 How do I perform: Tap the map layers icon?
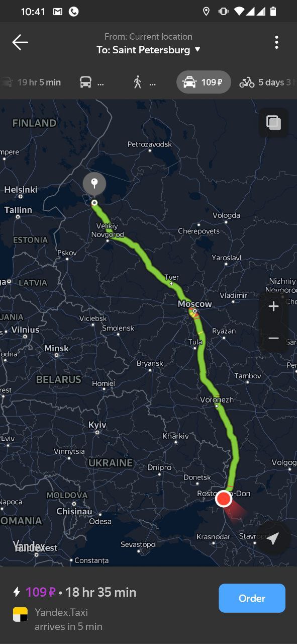tap(273, 122)
